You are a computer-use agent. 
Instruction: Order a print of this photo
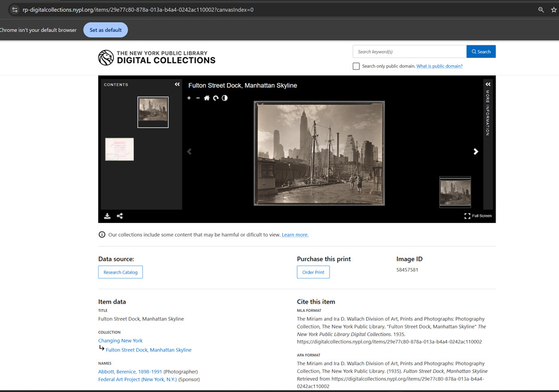click(313, 272)
